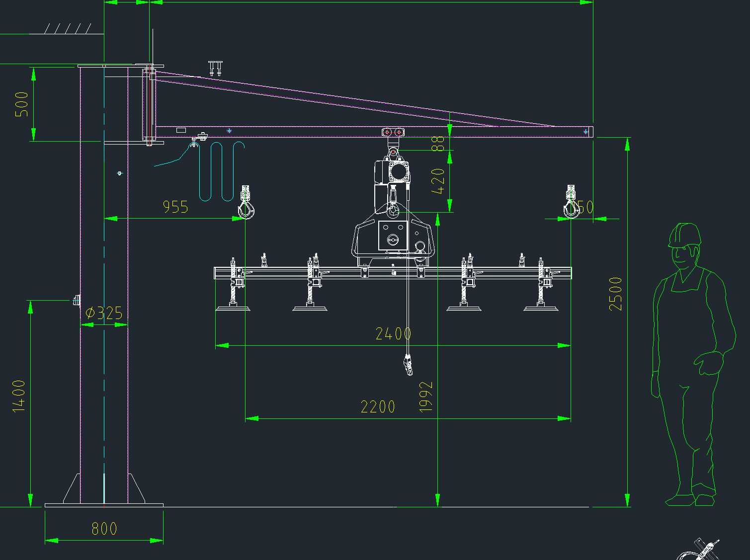Select the worker figure with hard hat
The width and height of the screenshot is (750, 560).
point(693,365)
